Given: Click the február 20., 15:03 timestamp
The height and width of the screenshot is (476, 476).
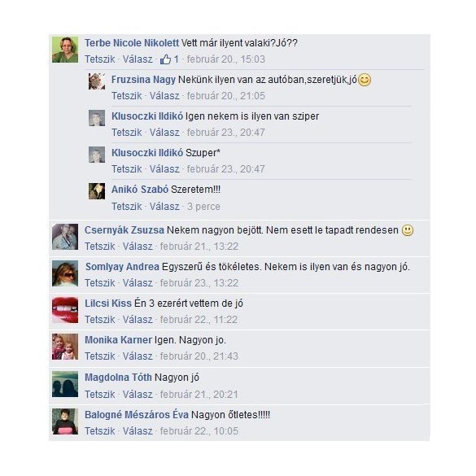Looking at the screenshot, I should (x=226, y=59).
